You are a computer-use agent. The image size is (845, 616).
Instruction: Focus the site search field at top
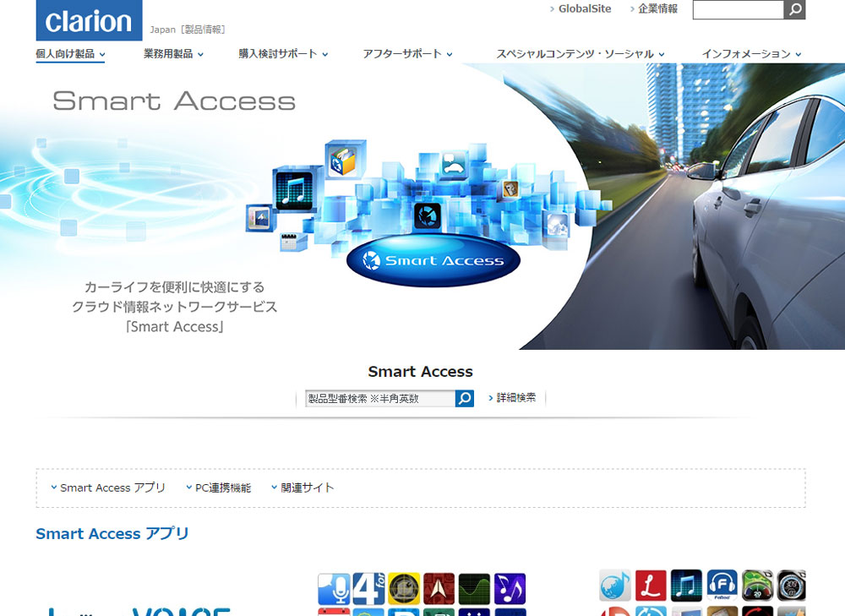[x=738, y=9]
